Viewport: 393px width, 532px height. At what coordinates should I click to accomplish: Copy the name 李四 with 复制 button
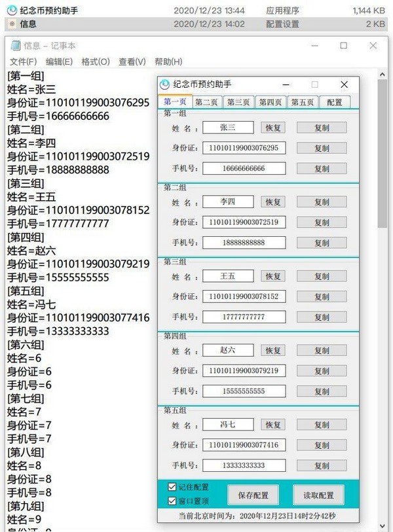pos(321,202)
